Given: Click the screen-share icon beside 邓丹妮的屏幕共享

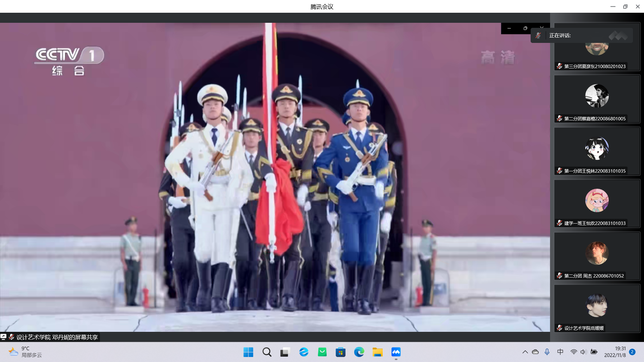Looking at the screenshot, I should pos(3,337).
